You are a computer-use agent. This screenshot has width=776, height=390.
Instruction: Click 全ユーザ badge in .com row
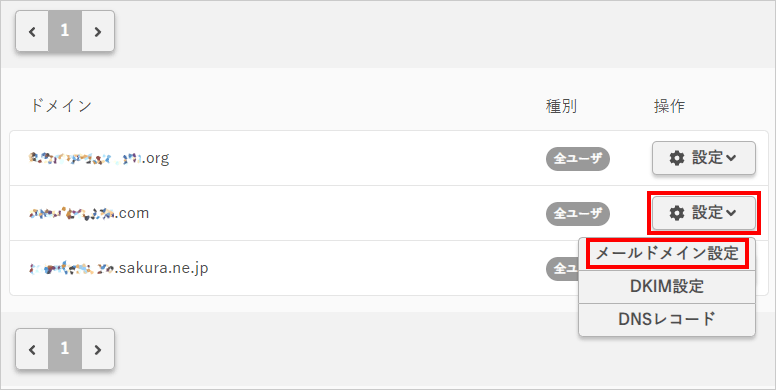[578, 213]
